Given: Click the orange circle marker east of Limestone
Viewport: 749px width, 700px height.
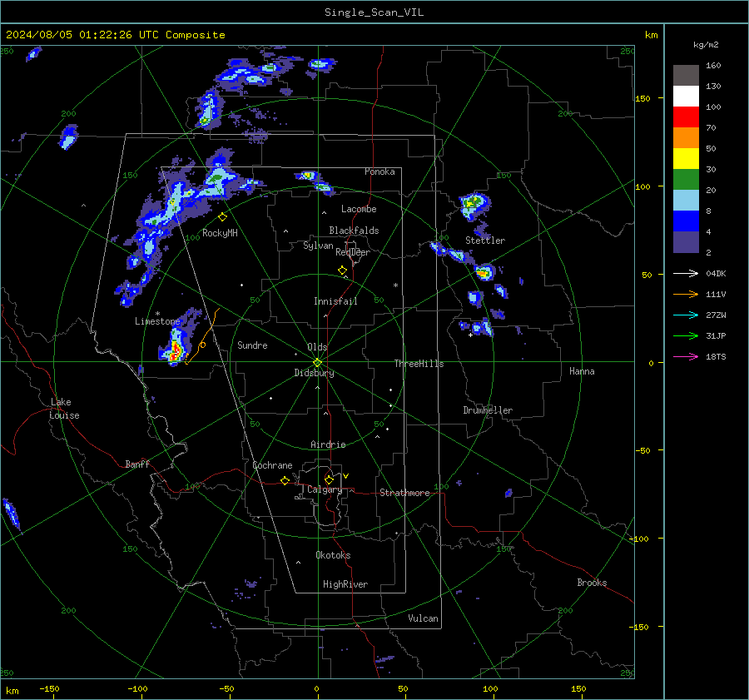Looking at the screenshot, I should point(202,345).
